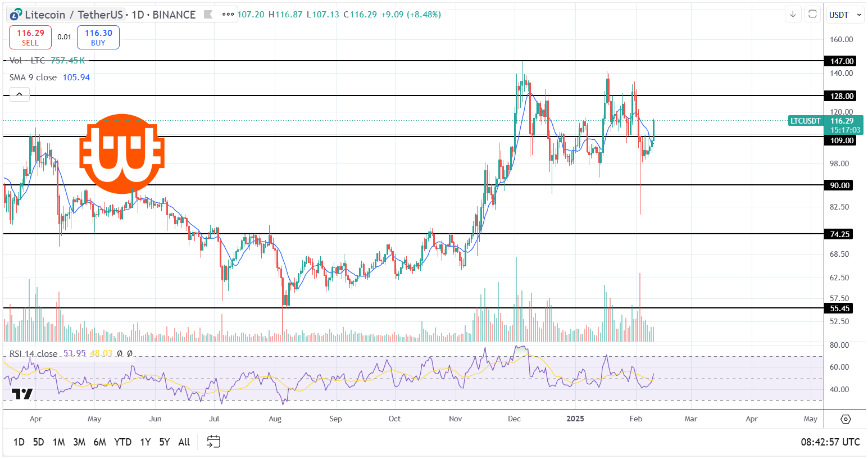Select the Vol LTC indicator legend
868x459 pixels.
click(27, 60)
